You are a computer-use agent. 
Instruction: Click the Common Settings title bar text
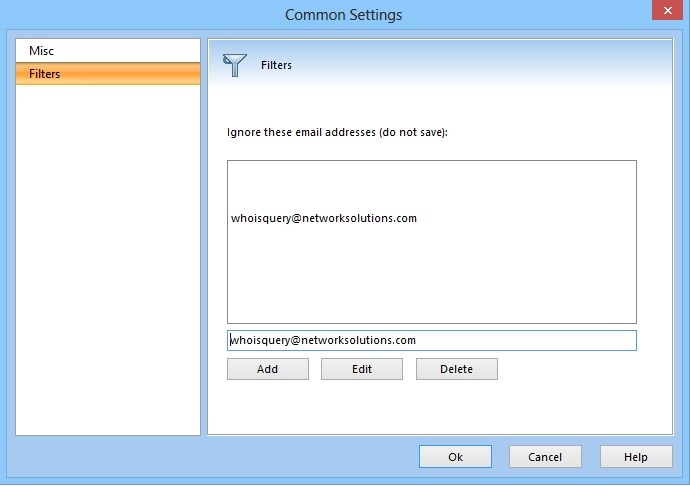tap(344, 15)
